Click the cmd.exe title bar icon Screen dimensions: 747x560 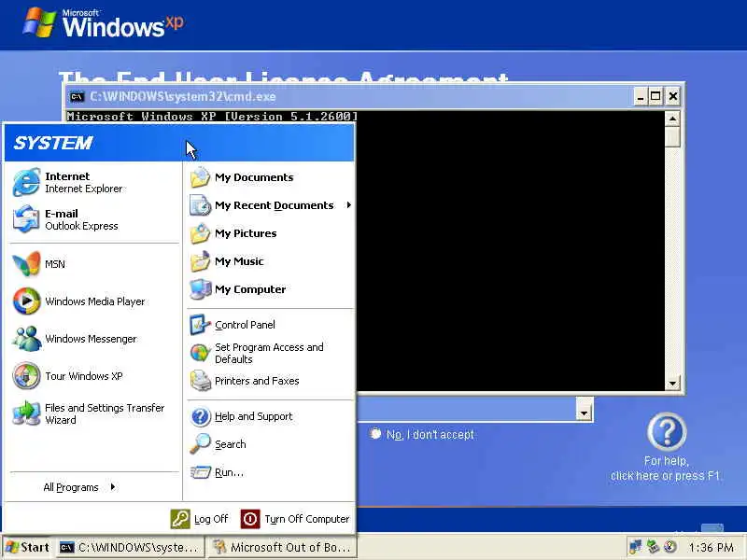77,97
